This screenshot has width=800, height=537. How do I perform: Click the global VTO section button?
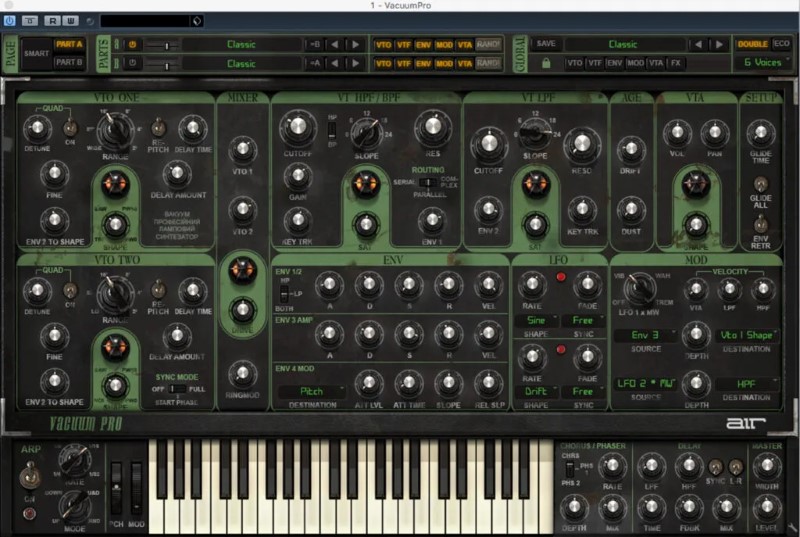pyautogui.click(x=575, y=63)
